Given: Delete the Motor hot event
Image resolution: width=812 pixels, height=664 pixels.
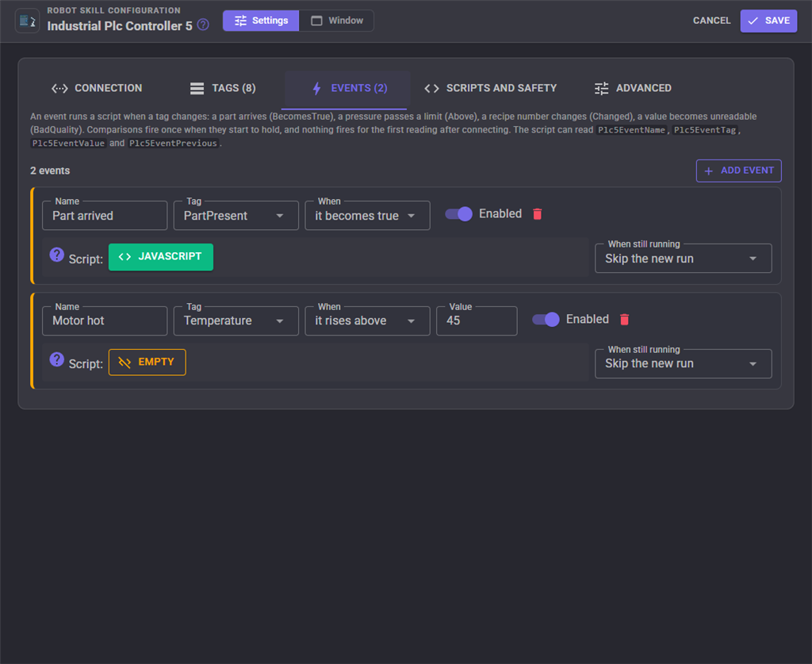Looking at the screenshot, I should coord(625,320).
